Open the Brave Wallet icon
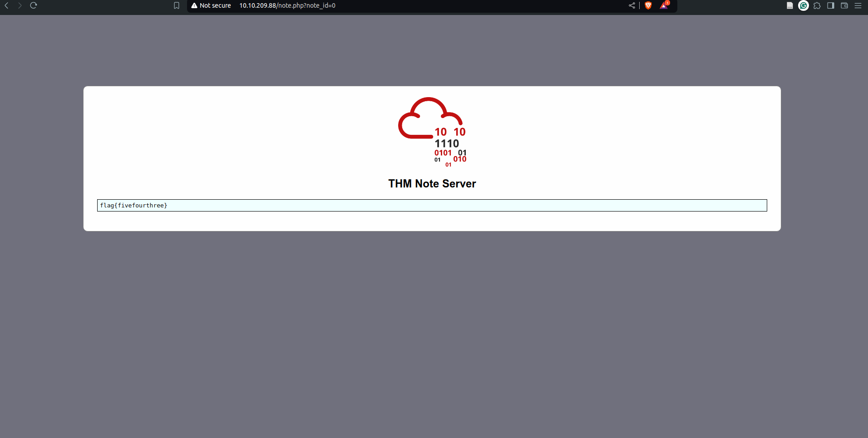Viewport: 868px width, 438px height. pos(844,5)
